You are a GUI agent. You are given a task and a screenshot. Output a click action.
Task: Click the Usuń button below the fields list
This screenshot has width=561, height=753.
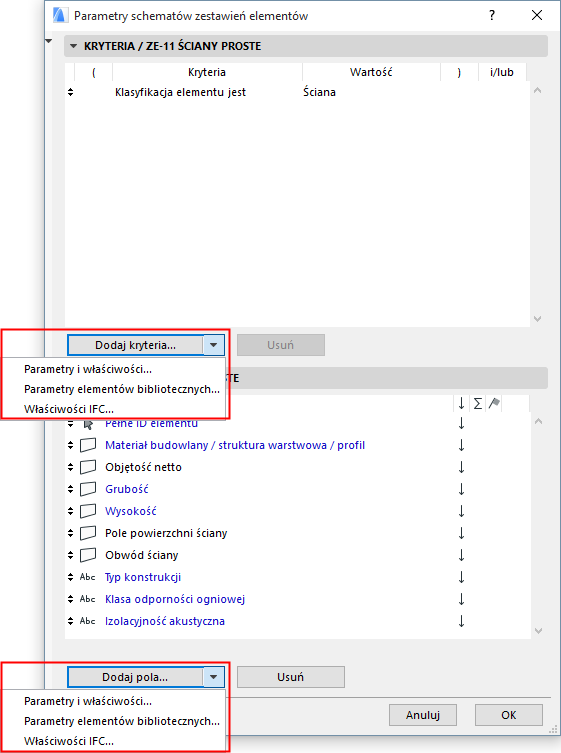291,677
